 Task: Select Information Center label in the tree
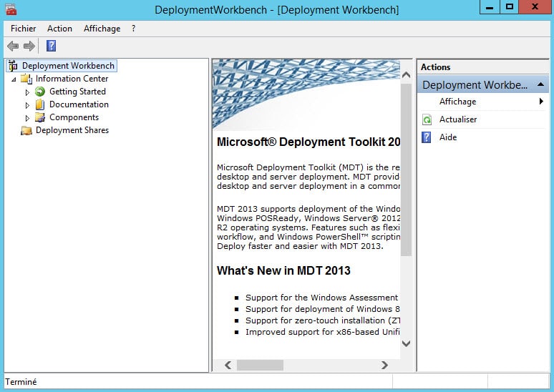pos(72,79)
